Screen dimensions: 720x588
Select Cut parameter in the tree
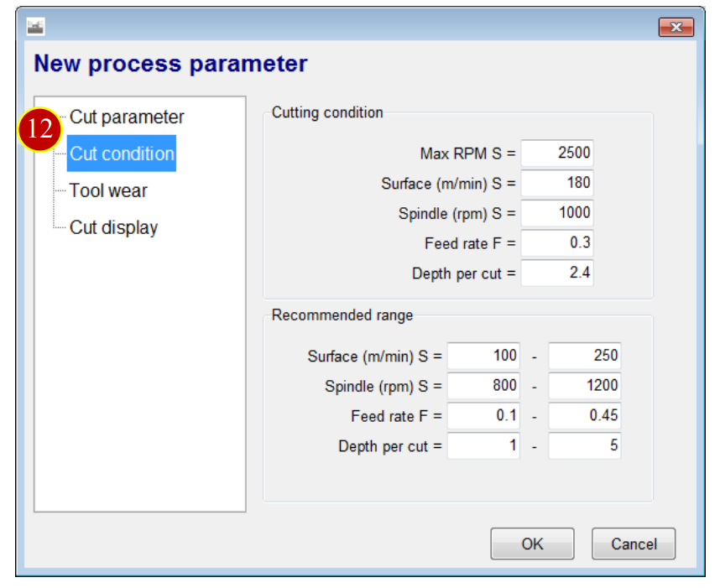(127, 117)
